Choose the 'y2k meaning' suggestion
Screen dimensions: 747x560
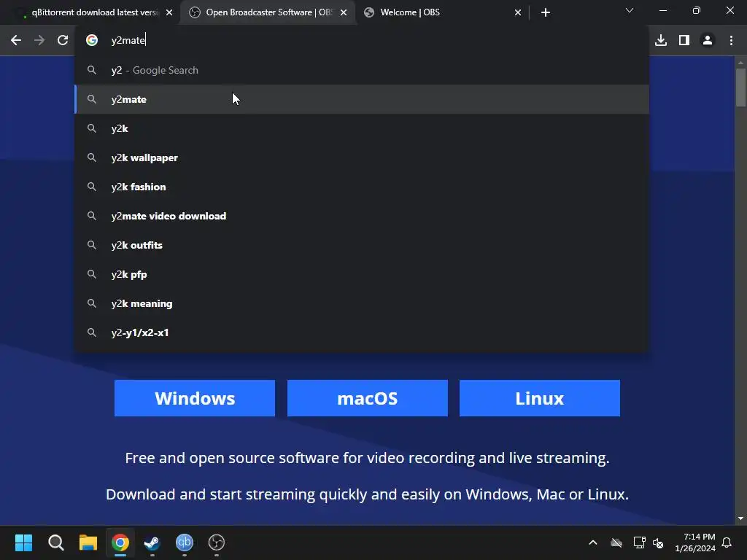click(362, 303)
